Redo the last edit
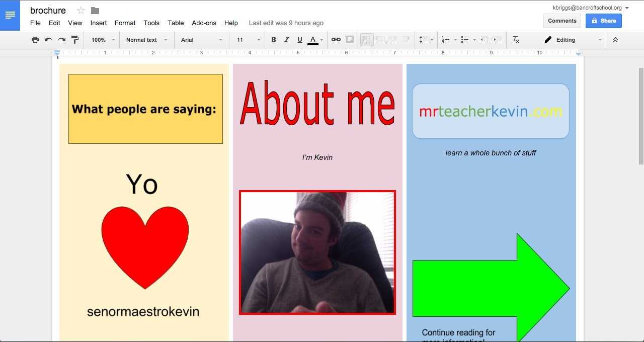The image size is (644, 342). pyautogui.click(x=61, y=40)
